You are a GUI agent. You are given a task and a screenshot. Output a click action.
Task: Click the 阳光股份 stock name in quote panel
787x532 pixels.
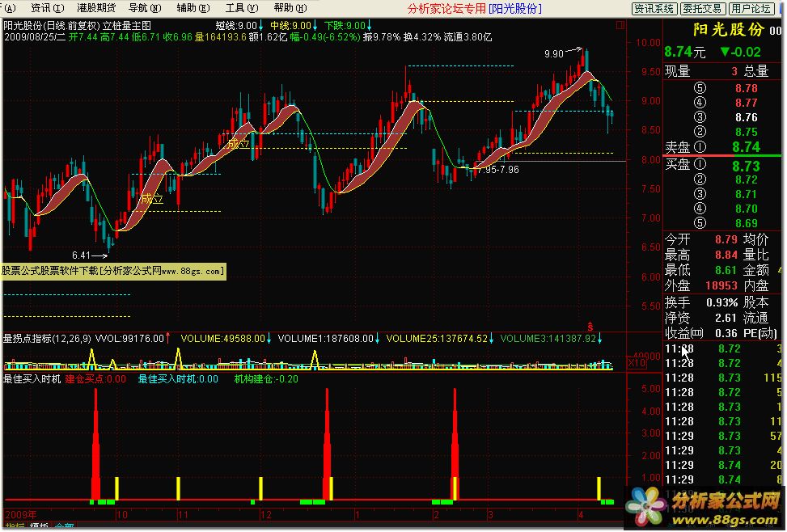tap(729, 30)
